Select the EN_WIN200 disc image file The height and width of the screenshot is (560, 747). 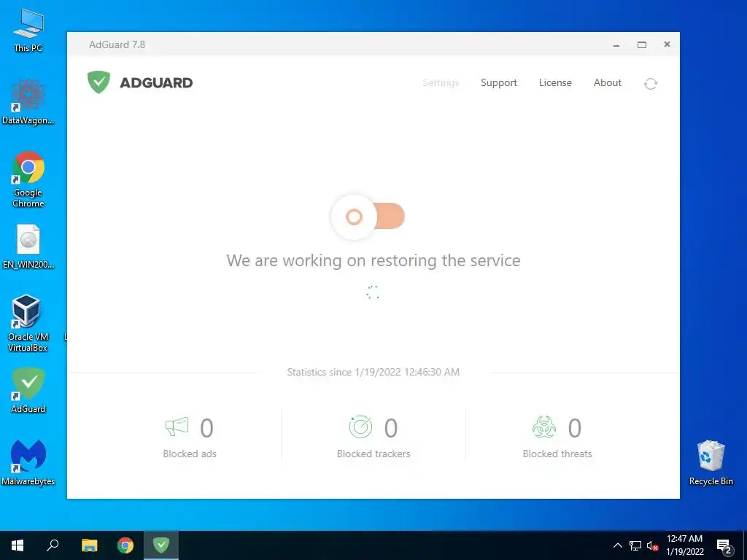pos(28,246)
